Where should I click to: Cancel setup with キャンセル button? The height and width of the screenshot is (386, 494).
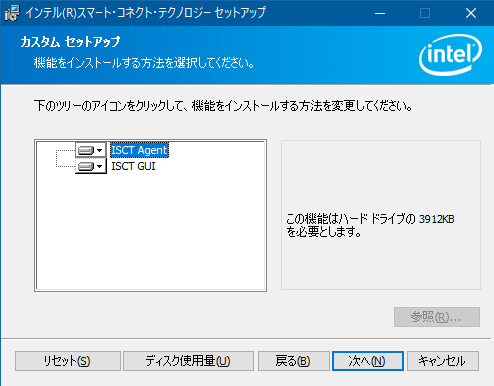(443, 361)
